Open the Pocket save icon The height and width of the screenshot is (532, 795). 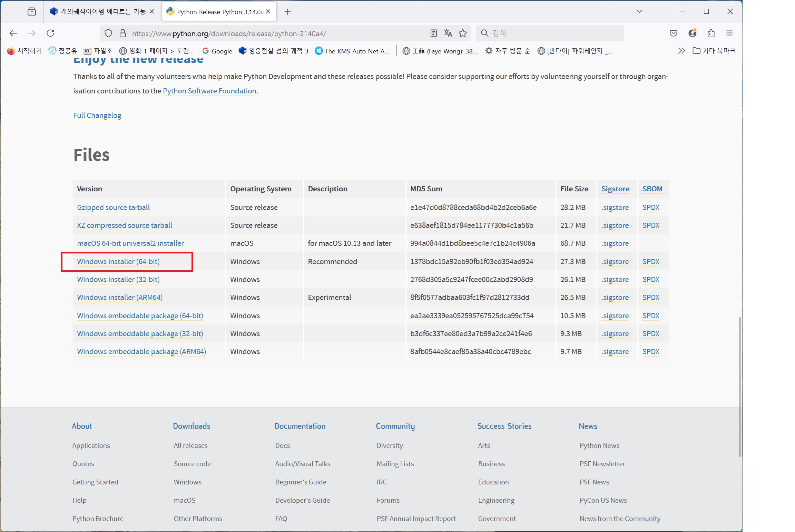[673, 33]
